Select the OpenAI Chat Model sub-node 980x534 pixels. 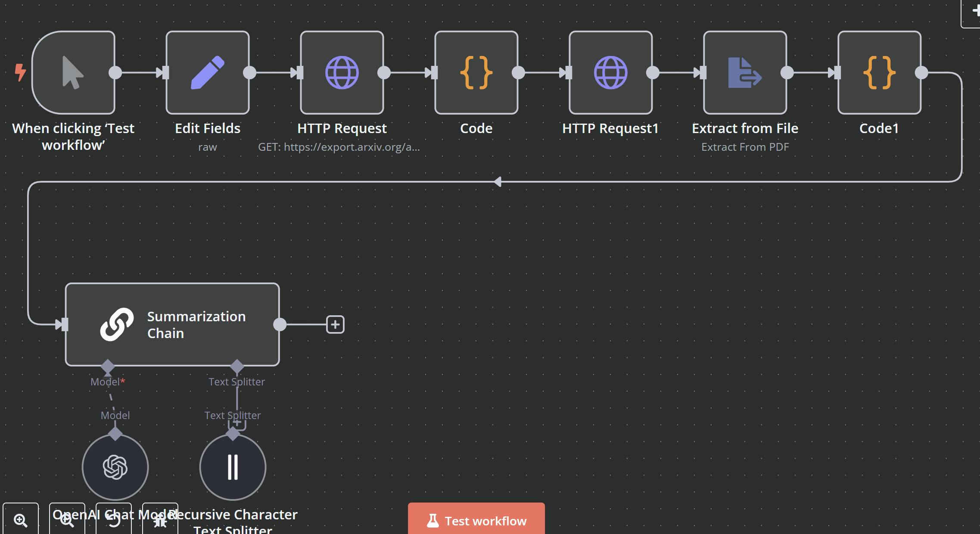coord(115,467)
